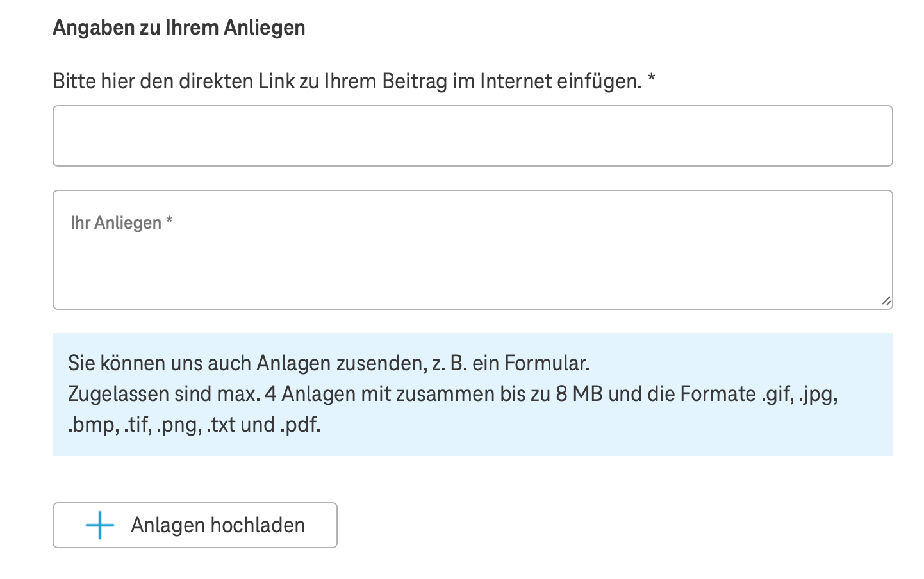Focus the direct link input field
The image size is (924, 579).
tap(472, 136)
